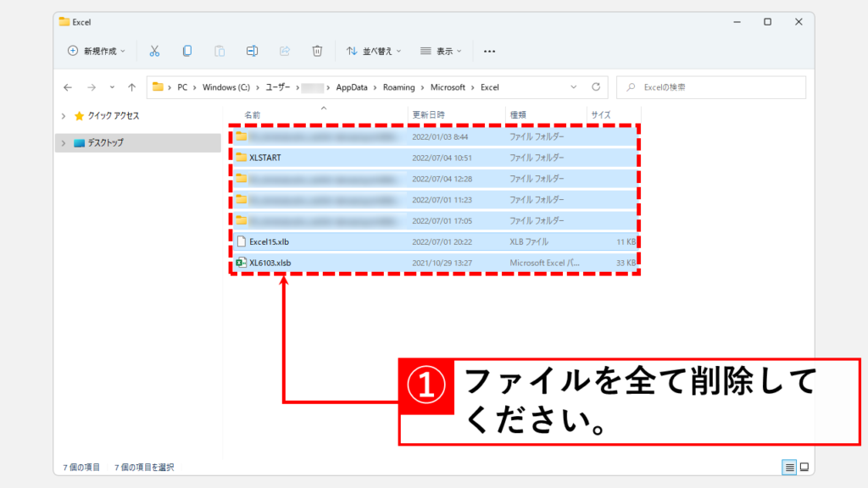Select the XLSTART folder
The image size is (868, 488).
[264, 158]
